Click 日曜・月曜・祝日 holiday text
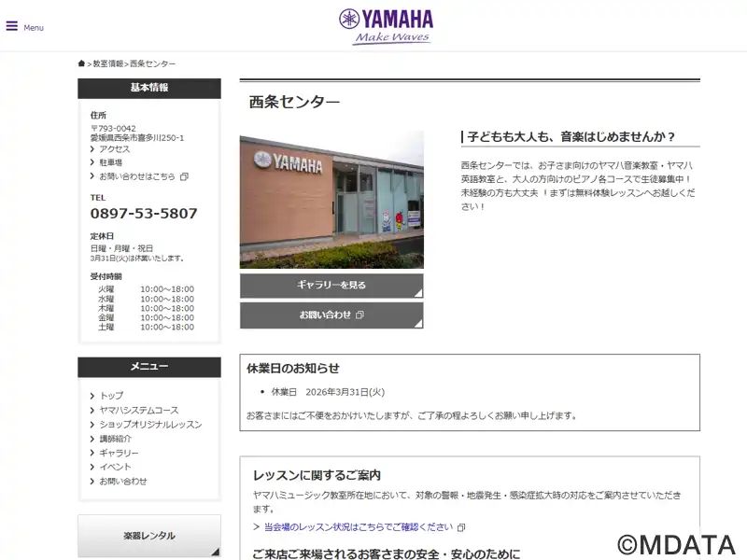747x560 pixels. pos(121,248)
